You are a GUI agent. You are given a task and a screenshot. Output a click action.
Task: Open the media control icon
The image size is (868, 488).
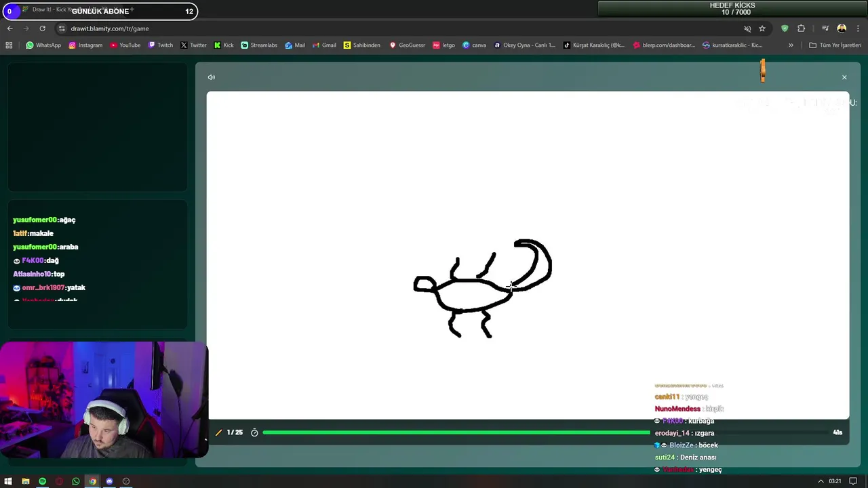825,28
